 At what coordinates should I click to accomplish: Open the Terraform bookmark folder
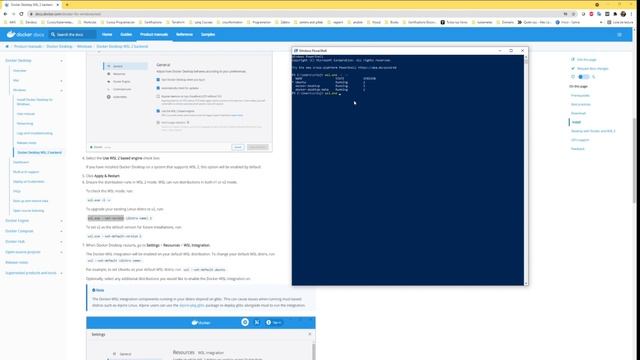[x=176, y=22]
